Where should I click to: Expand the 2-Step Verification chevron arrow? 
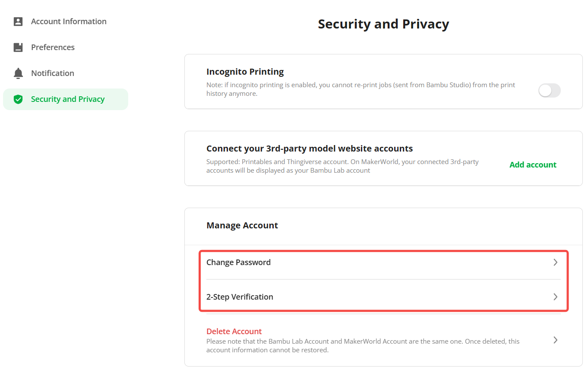[556, 297]
